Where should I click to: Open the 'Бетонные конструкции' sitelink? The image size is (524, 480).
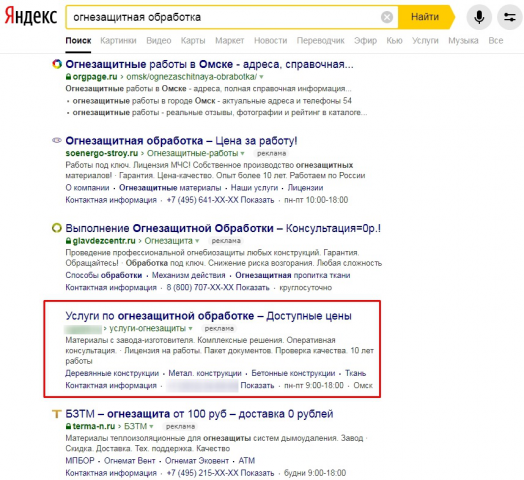[293, 373]
